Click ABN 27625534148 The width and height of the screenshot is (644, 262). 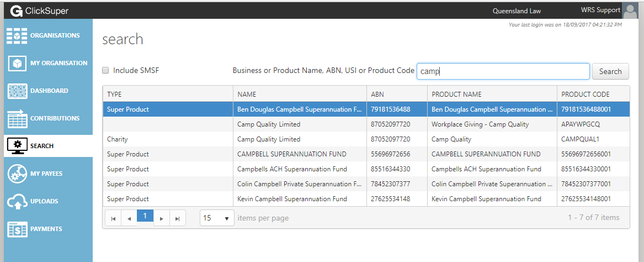coord(390,198)
